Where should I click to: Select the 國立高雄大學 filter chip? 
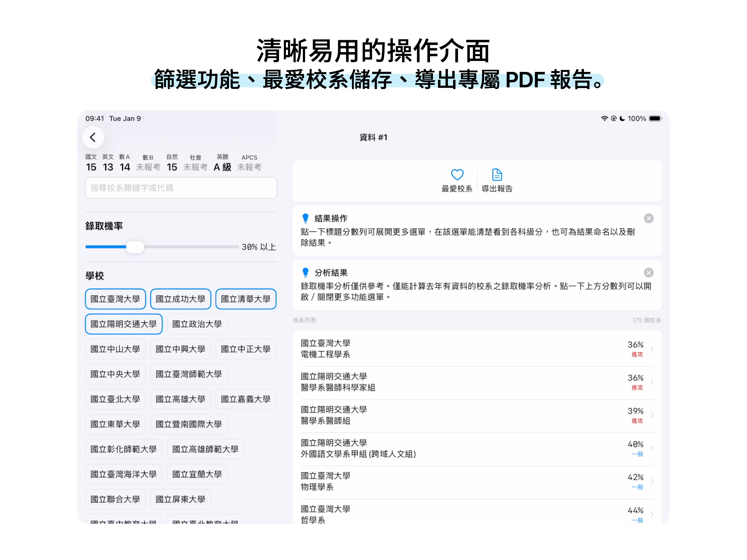[180, 399]
